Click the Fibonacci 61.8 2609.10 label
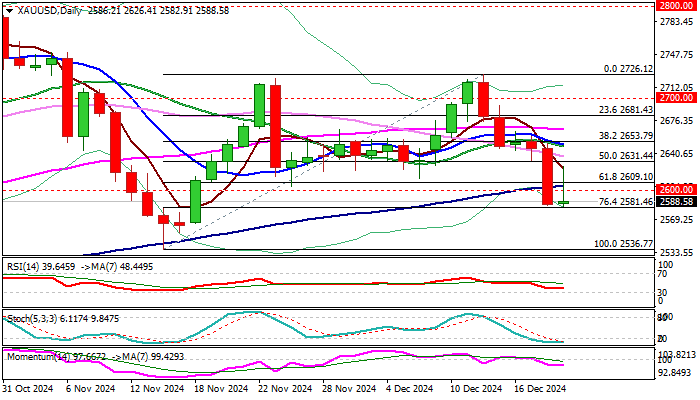This screenshot has height=400, width=700. 626,176
